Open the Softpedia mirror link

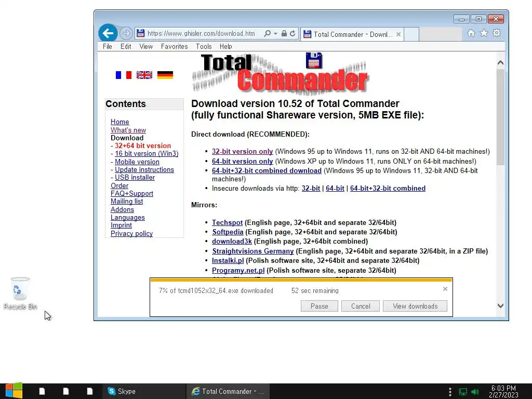(x=228, y=232)
